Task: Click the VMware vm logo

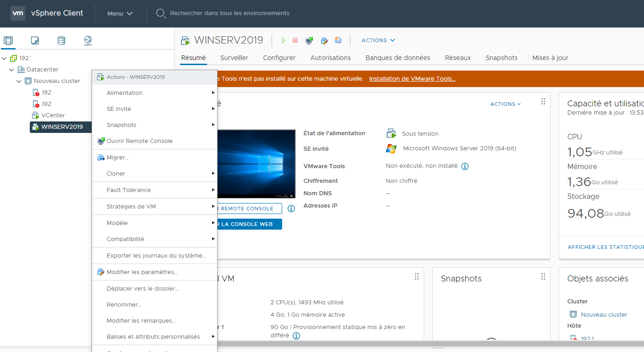Action: 18,13
